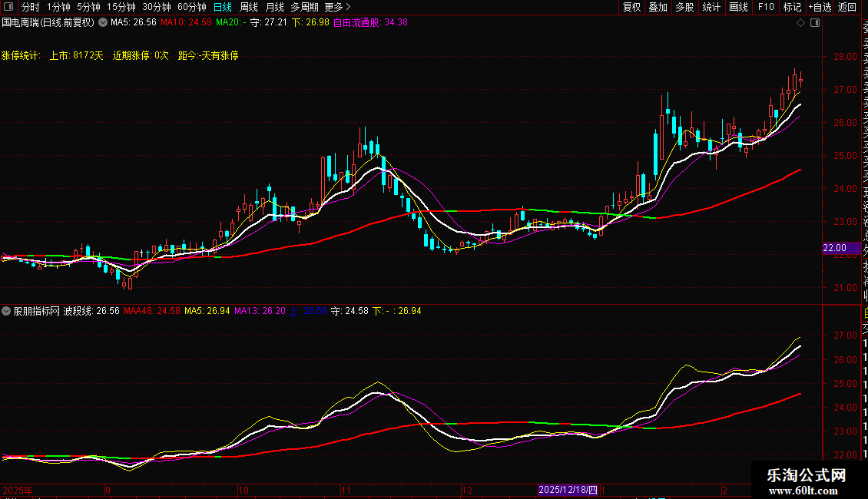
Task: Switch to 分时 intraday view
Action: click(31, 7)
